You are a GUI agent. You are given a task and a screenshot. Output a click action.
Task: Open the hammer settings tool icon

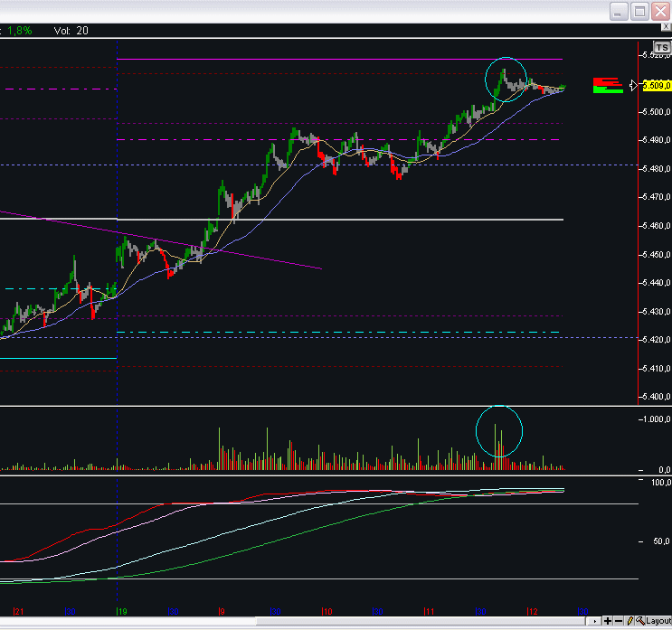click(x=639, y=621)
